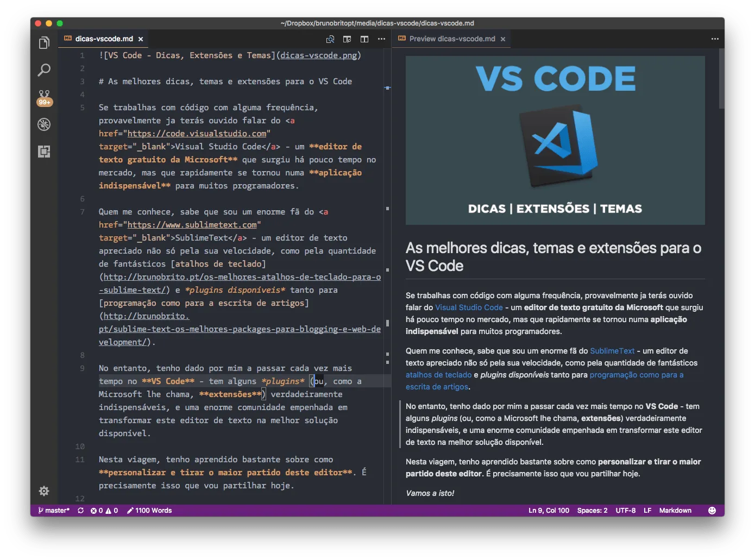The image size is (755, 560).
Task: Follow the Visual Studio Code preview link
Action: (469, 307)
